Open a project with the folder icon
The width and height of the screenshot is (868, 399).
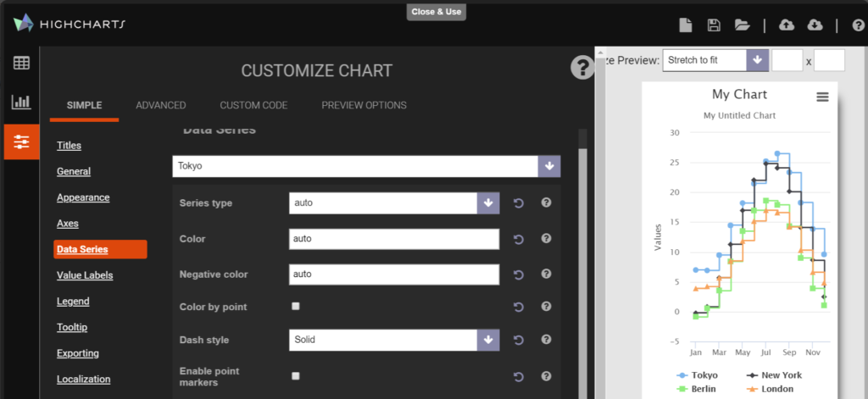743,25
